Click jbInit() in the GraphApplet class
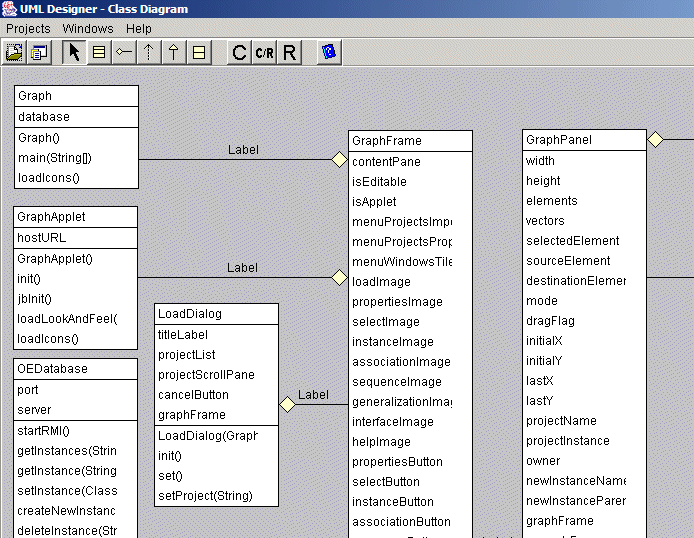This screenshot has width=694, height=538. (x=34, y=299)
